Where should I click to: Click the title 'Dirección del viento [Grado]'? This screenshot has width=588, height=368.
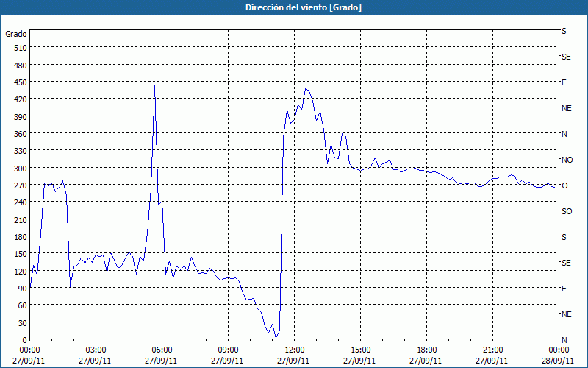(304, 7)
